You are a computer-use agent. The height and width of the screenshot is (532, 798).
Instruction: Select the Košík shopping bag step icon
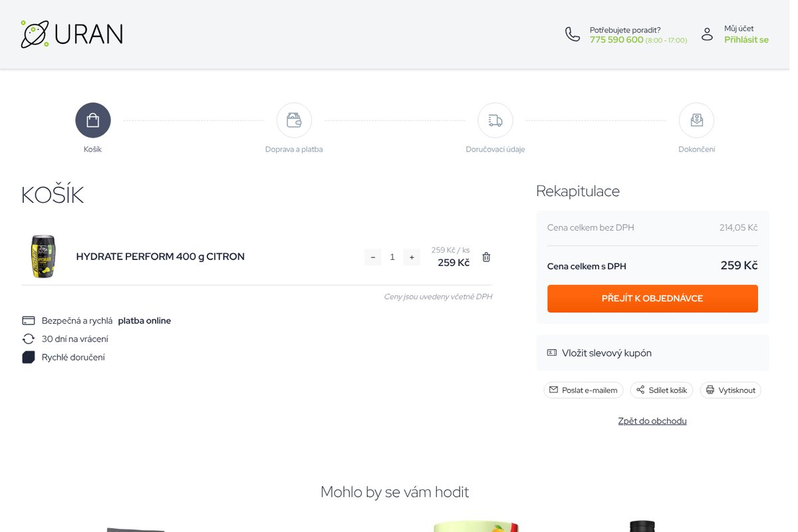[x=93, y=120]
